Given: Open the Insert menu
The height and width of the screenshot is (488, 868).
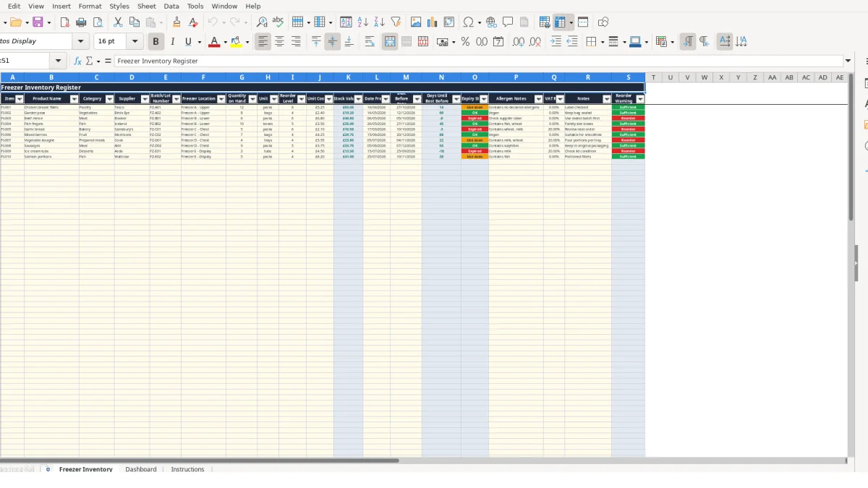Looking at the screenshot, I should pos(61,6).
